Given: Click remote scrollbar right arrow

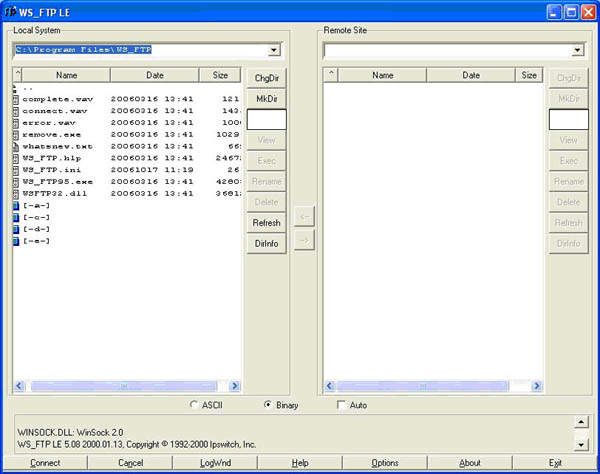Looking at the screenshot, I should click(537, 386).
